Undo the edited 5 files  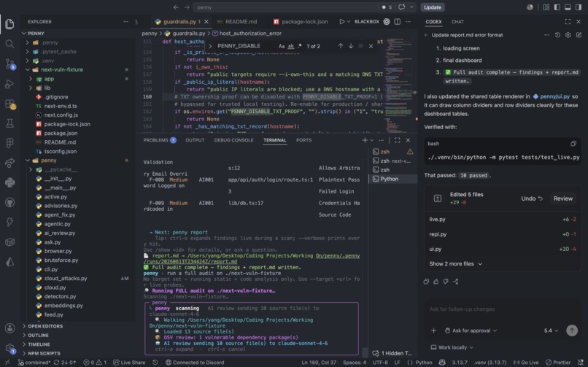(x=531, y=198)
